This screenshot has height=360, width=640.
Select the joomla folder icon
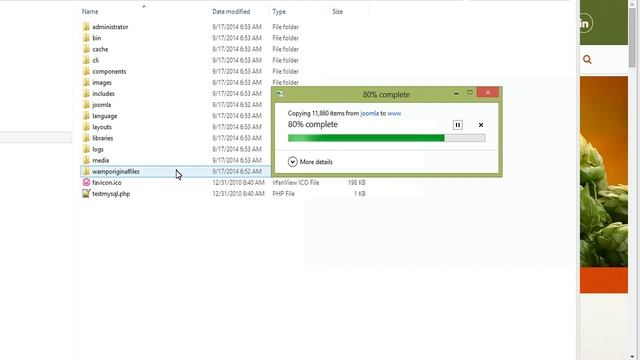86,104
